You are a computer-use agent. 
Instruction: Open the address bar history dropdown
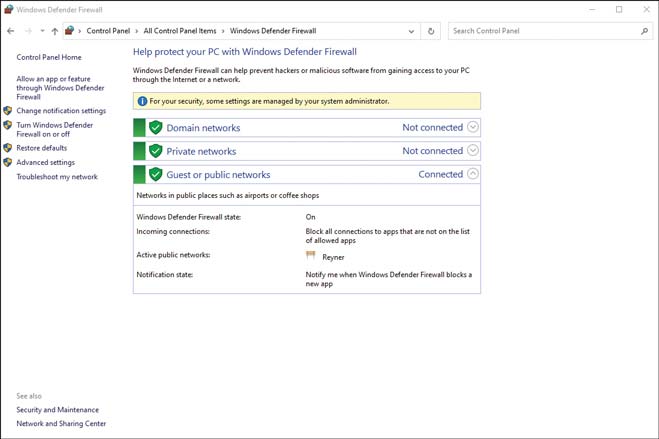coord(411,31)
